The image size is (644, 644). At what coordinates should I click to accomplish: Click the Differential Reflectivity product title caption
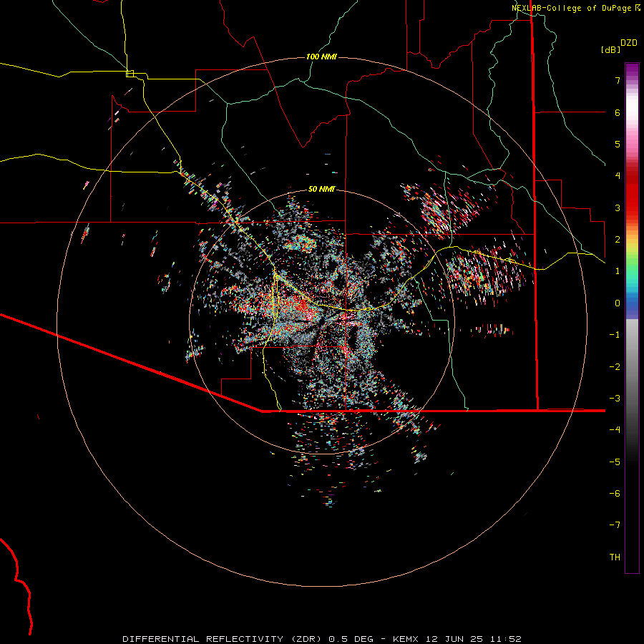click(x=321, y=639)
